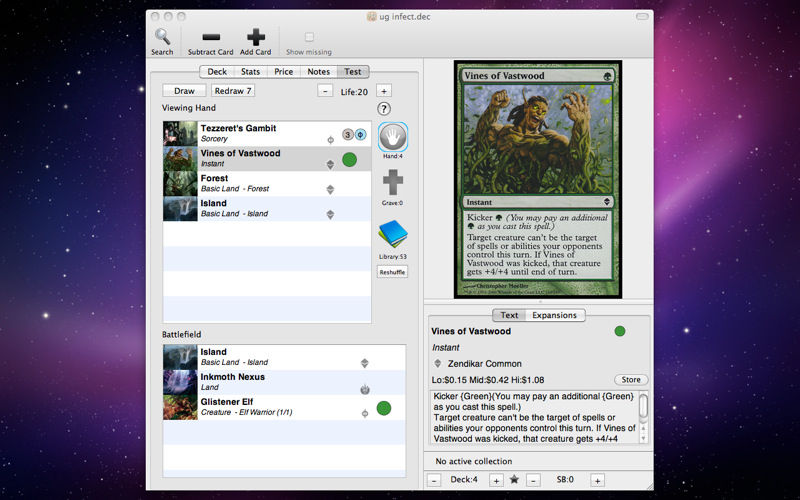Decrease deck count with minus button
The image size is (800, 500).
click(434, 480)
